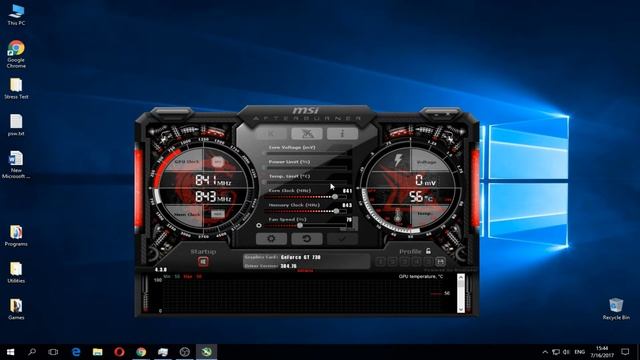Screen dimensions: 640x360
Task: Open the volume control in system tray
Action: 566,351
